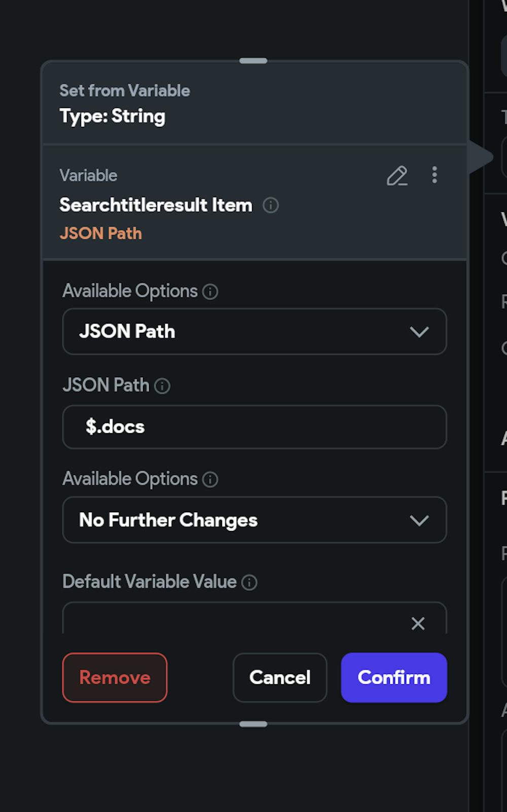Click the Cancel button

(x=280, y=678)
